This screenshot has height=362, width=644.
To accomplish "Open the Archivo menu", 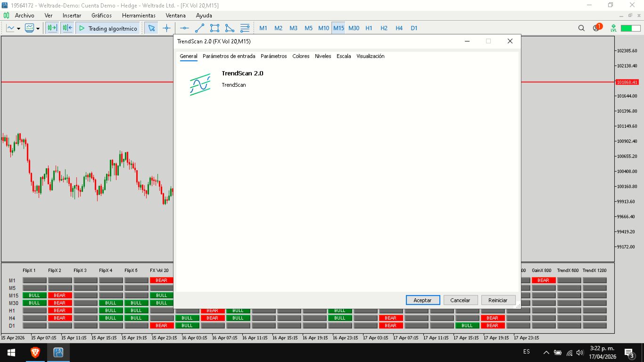I will [x=25, y=16].
